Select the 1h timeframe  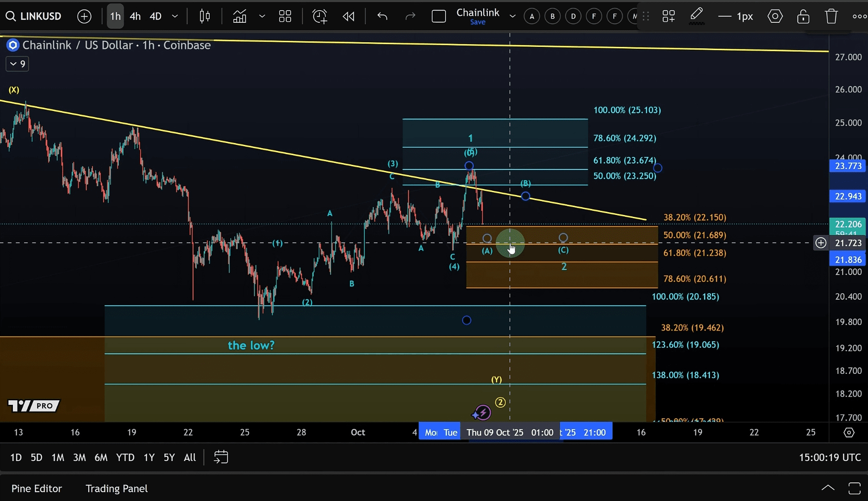pyautogui.click(x=115, y=16)
